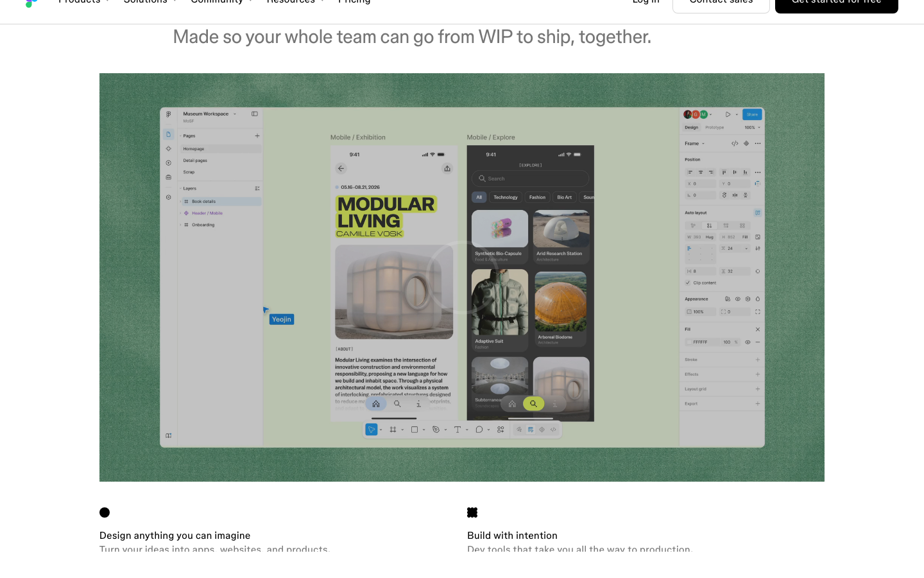924x578 pixels.
Task: Select the File pages icon in left rail
Action: (x=168, y=134)
